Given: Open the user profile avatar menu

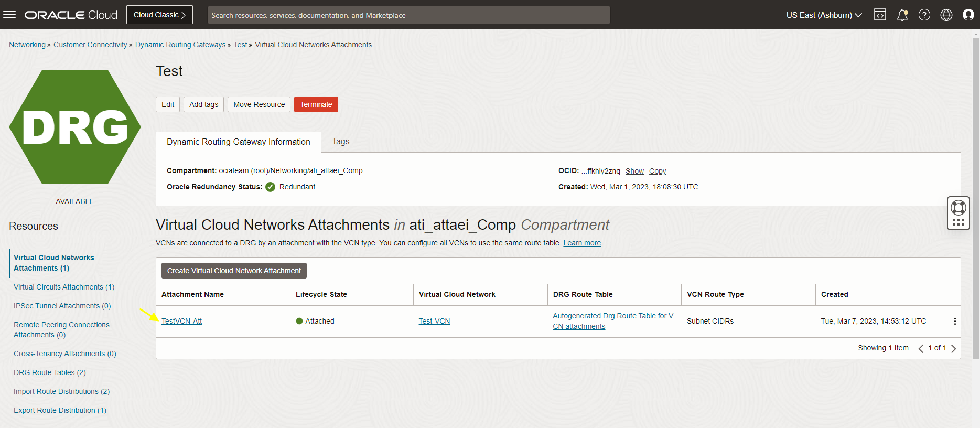Looking at the screenshot, I should click(x=968, y=15).
